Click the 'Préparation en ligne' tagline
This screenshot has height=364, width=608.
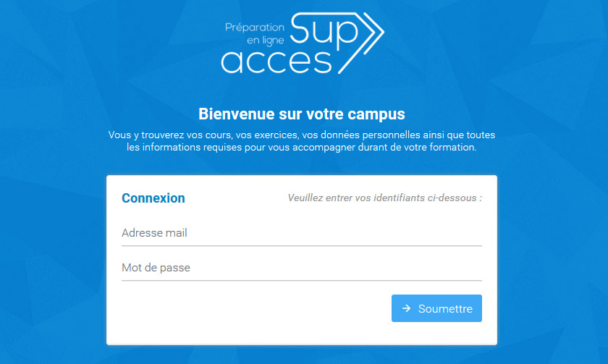coord(255,34)
